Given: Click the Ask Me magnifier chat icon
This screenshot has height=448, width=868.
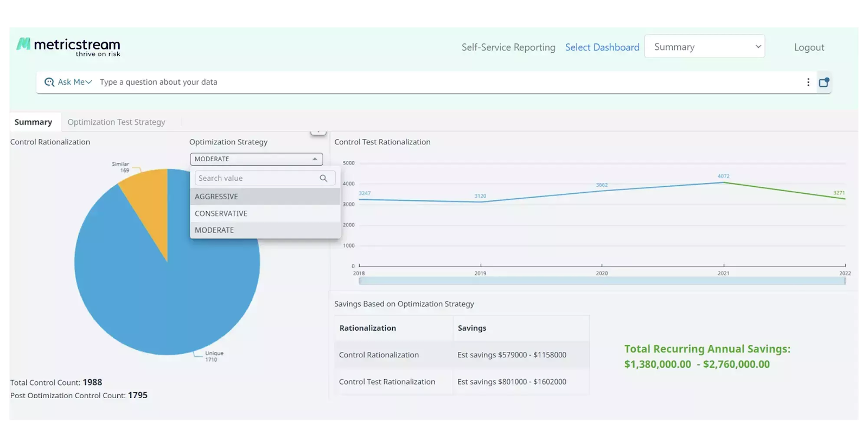Looking at the screenshot, I should coord(49,82).
